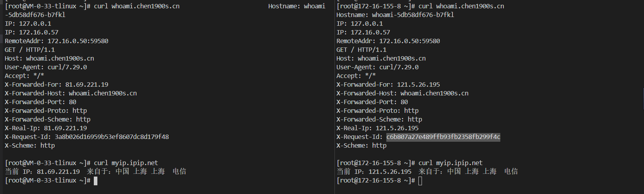Click the X-Request-Id value 3a8b026d… in left pane

112,137
